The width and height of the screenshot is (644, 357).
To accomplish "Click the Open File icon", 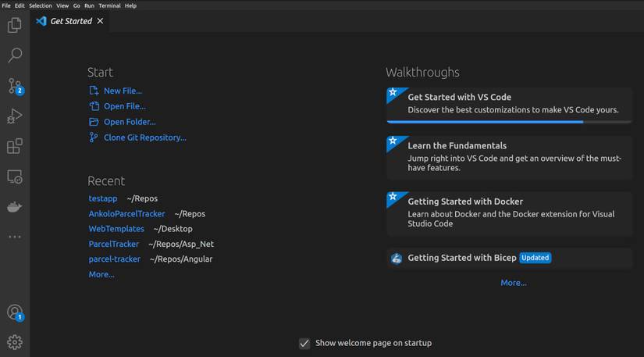I will tap(94, 106).
